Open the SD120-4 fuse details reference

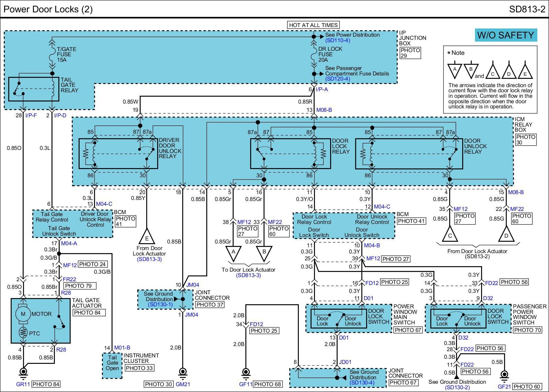coord(338,79)
